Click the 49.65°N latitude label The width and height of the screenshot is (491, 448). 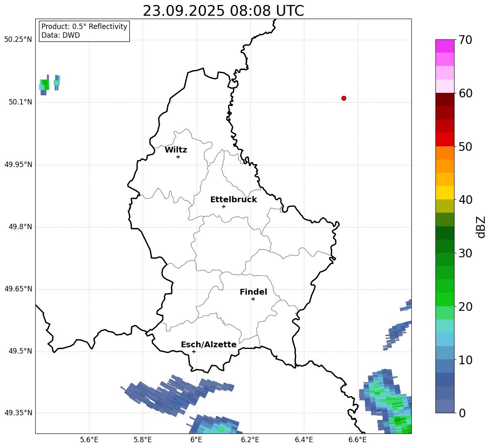coord(18,288)
